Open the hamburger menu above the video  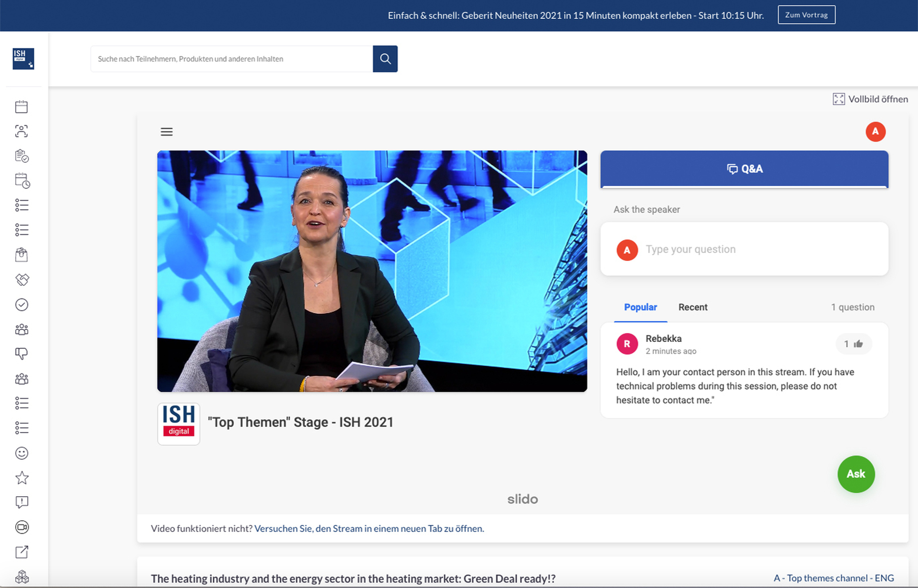pyautogui.click(x=167, y=132)
